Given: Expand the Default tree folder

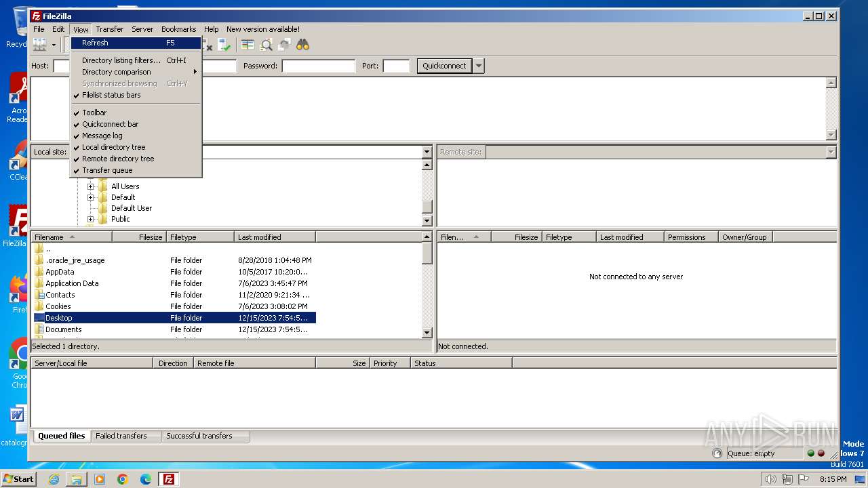Looking at the screenshot, I should click(x=90, y=197).
